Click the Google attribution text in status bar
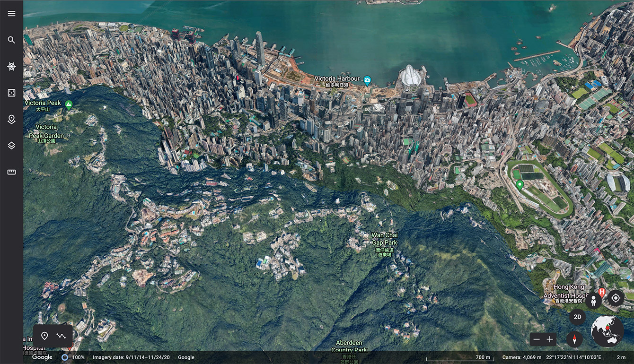Screen dimensions: 634x364 pos(186,357)
